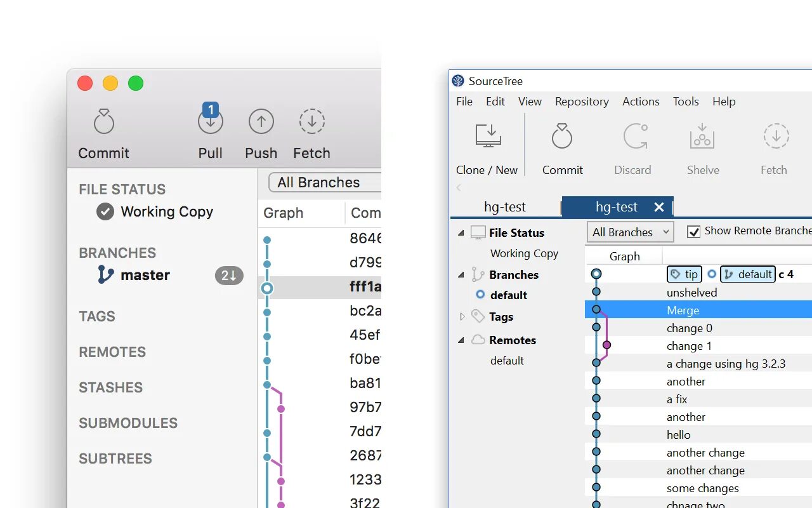The width and height of the screenshot is (812, 508).
Task: Close the active hg-test tab
Action: click(x=658, y=207)
